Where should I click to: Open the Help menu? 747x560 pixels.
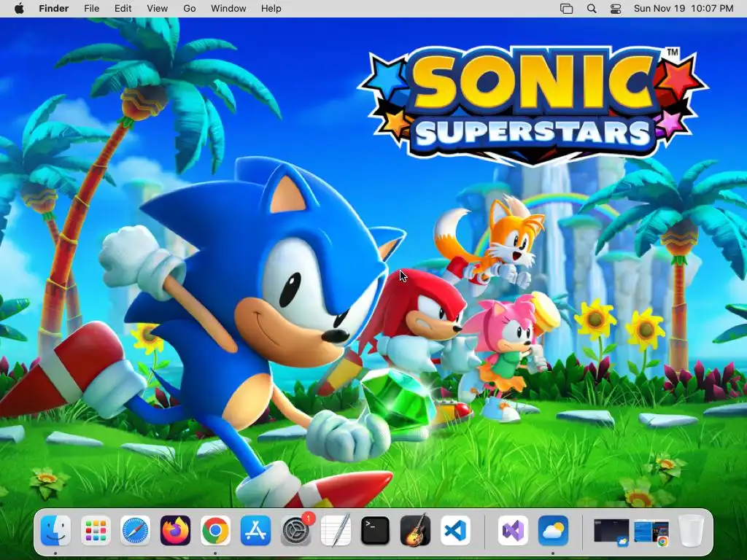coord(271,9)
